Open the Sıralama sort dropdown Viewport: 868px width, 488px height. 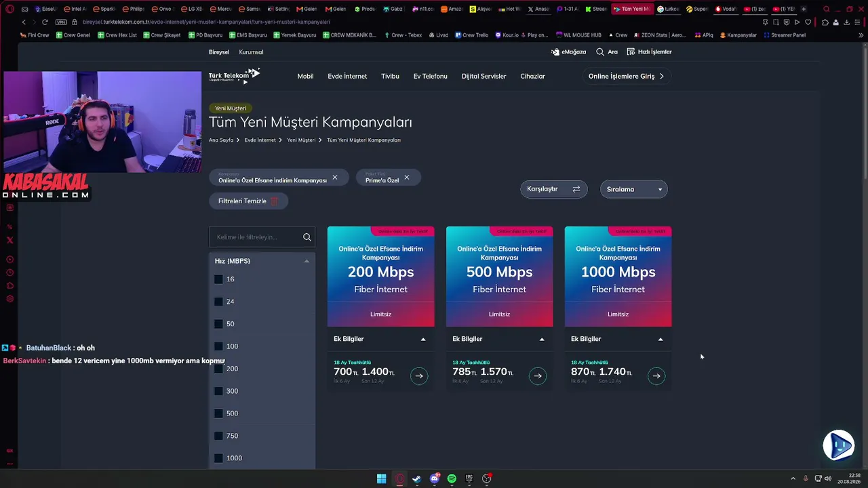tap(634, 189)
